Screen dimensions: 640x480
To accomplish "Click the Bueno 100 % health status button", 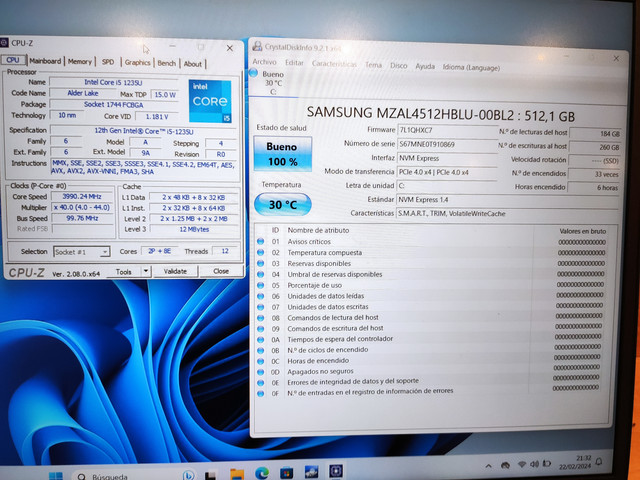I will pos(282,154).
